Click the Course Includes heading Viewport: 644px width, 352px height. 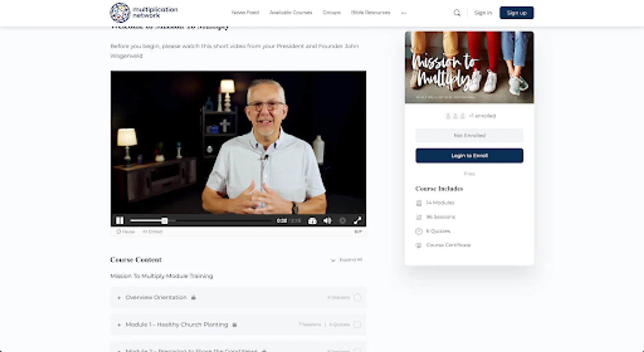[x=439, y=189]
